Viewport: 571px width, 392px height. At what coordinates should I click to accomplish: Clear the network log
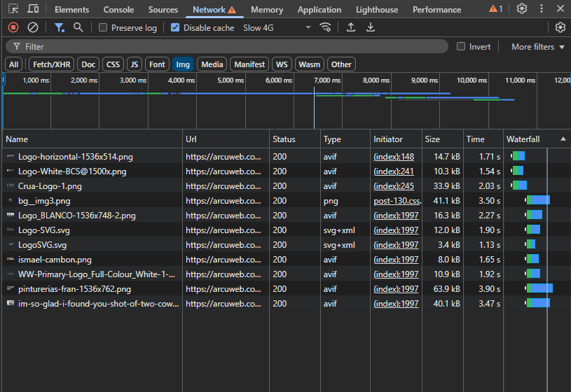tap(33, 27)
